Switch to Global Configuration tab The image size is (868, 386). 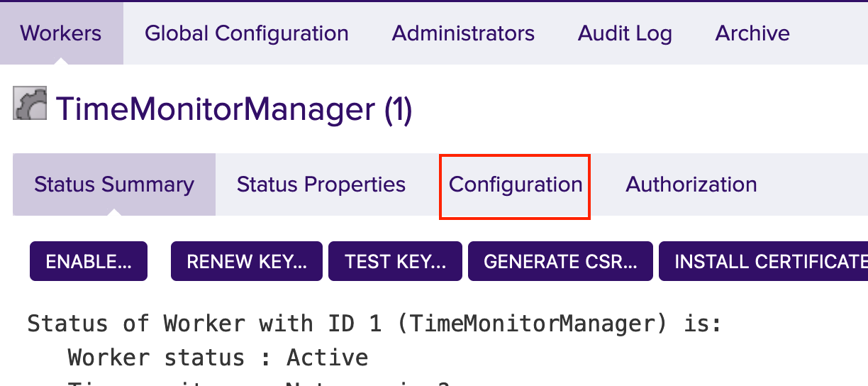point(246,33)
